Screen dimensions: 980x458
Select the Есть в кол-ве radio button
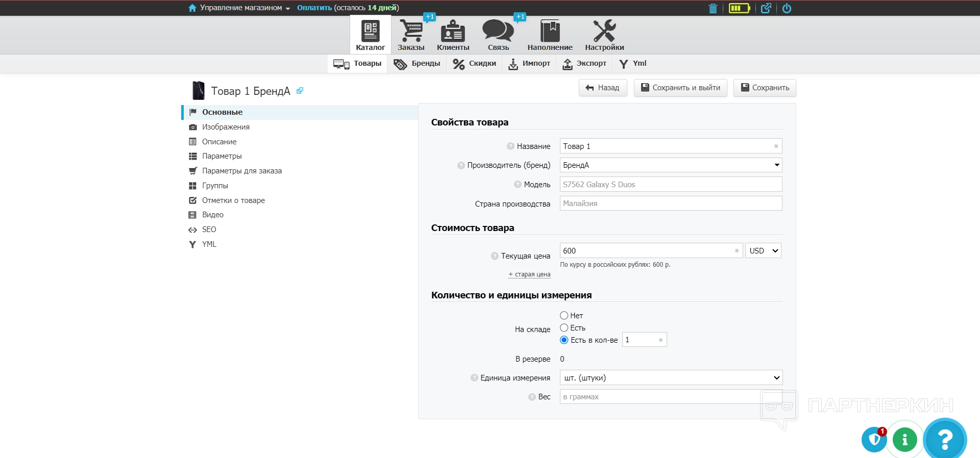tap(564, 340)
